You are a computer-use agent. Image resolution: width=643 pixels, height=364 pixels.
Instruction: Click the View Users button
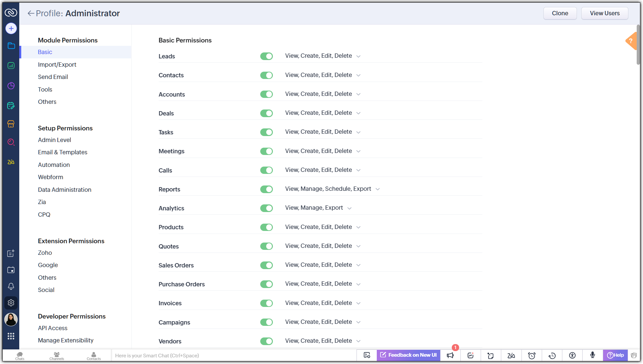click(604, 13)
